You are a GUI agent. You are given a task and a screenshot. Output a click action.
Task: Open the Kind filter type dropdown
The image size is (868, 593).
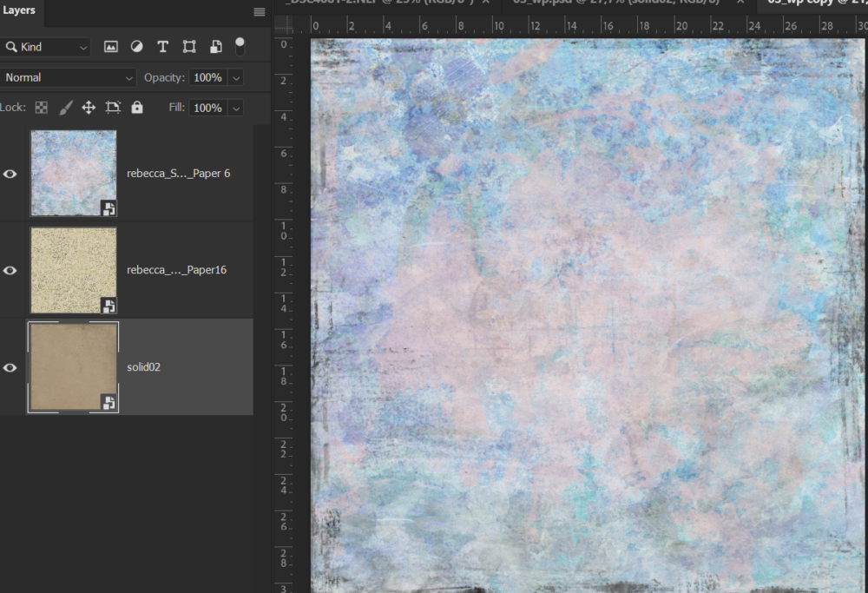[47, 47]
